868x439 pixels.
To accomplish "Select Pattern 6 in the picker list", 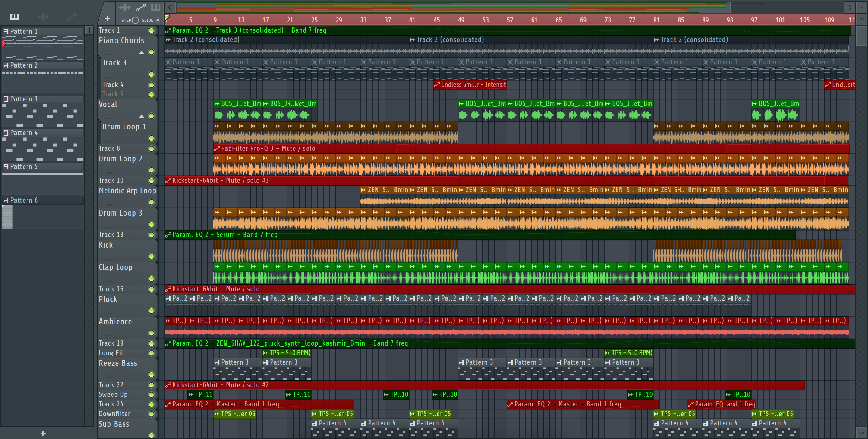I will [24, 200].
